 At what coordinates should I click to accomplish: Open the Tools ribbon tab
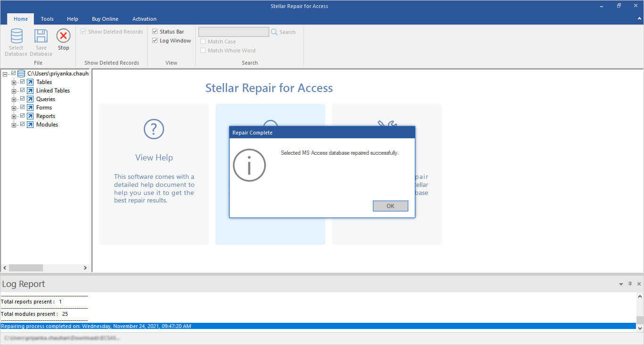click(x=47, y=19)
